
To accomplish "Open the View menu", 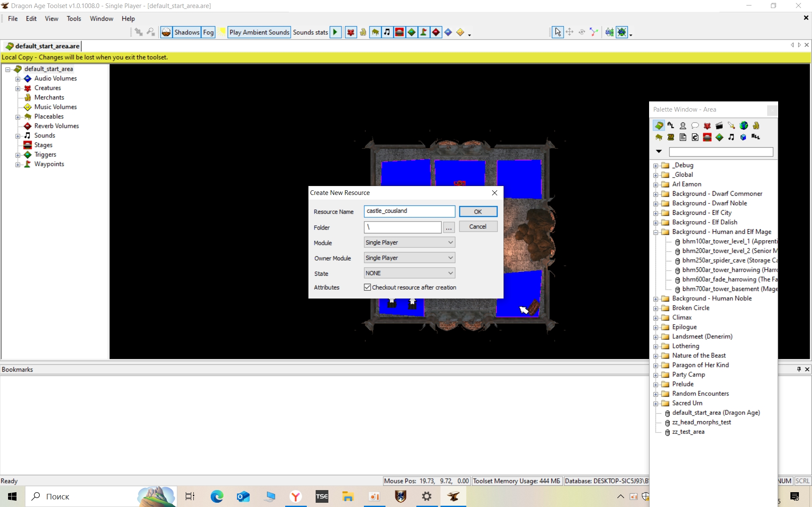I will point(52,19).
